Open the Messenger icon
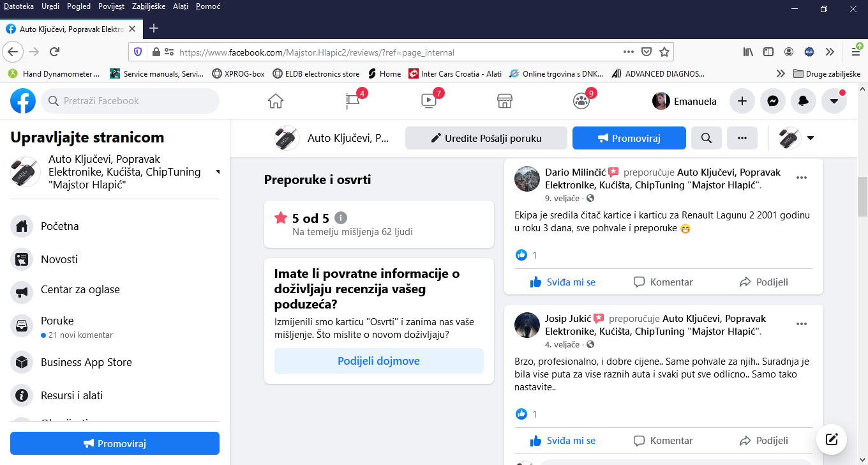The height and width of the screenshot is (465, 868). [773, 101]
